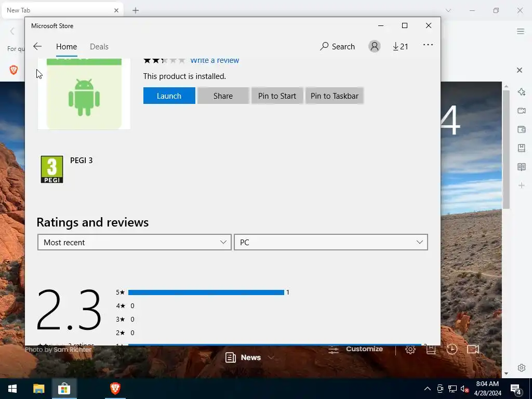Open the Brave hamburger menu
Viewport: 532px width, 399px height.
(521, 32)
